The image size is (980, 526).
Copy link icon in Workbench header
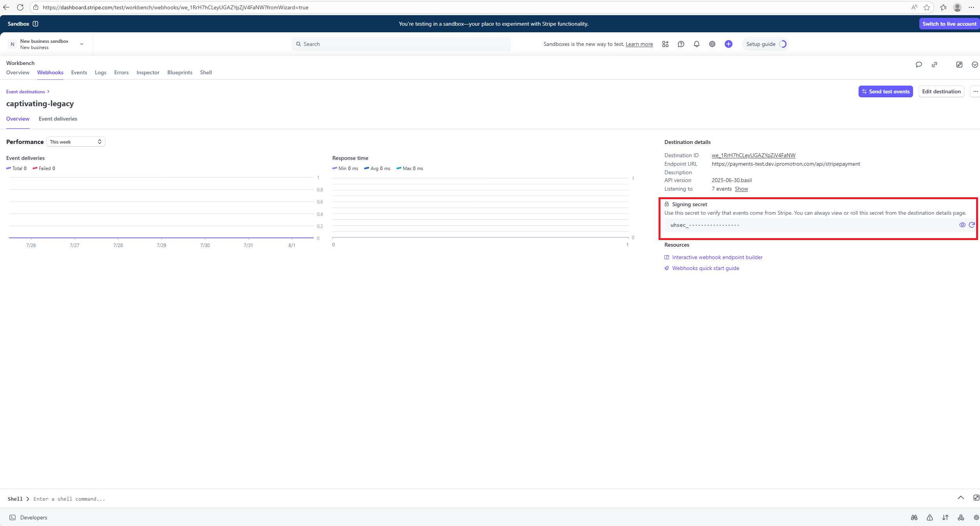click(x=934, y=65)
